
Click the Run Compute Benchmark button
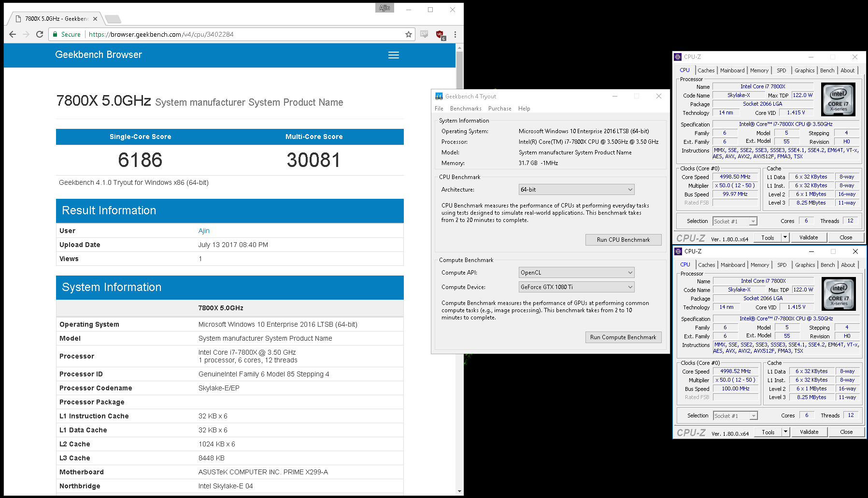[x=623, y=337]
